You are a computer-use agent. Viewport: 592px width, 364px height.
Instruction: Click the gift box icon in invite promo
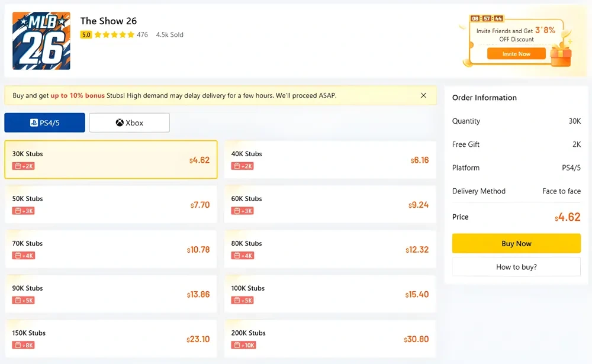pyautogui.click(x=561, y=55)
